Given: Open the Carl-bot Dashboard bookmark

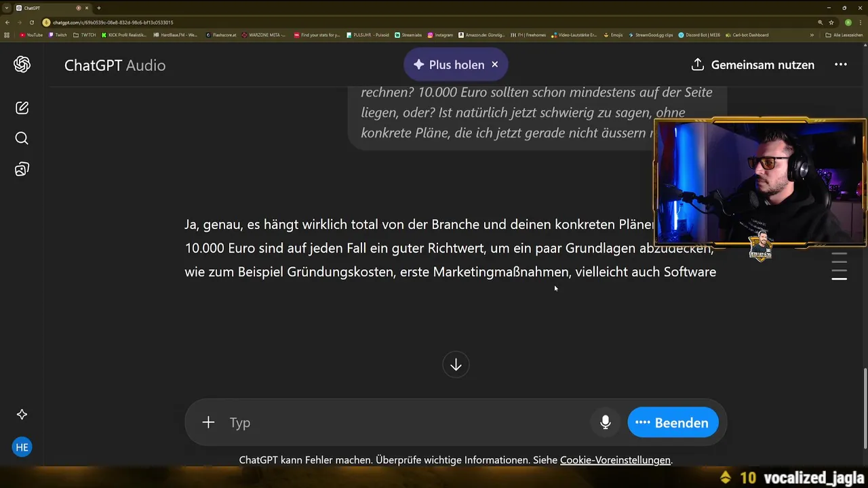Looking at the screenshot, I should 747,35.
